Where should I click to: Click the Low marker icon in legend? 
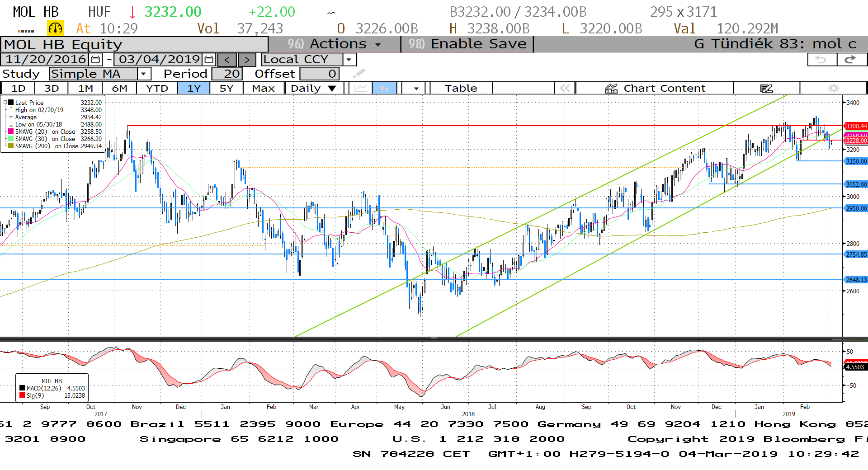click(x=11, y=124)
